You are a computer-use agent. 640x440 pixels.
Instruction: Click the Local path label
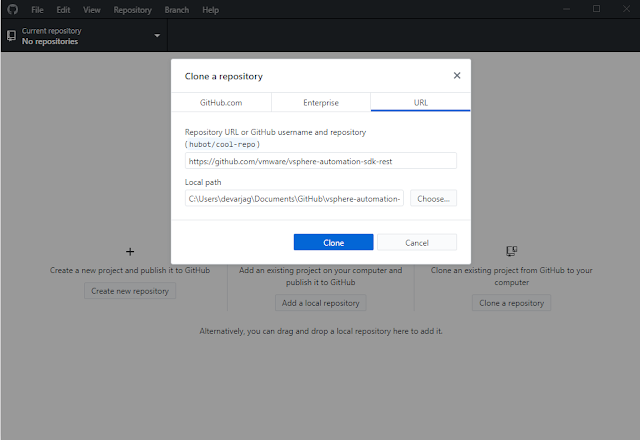pos(203,182)
